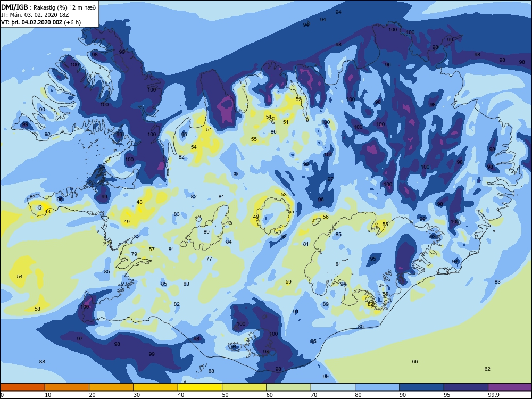532x399 pixels.
Task: Click the dark orange 0–10 legend swatch
Action: tap(22, 387)
